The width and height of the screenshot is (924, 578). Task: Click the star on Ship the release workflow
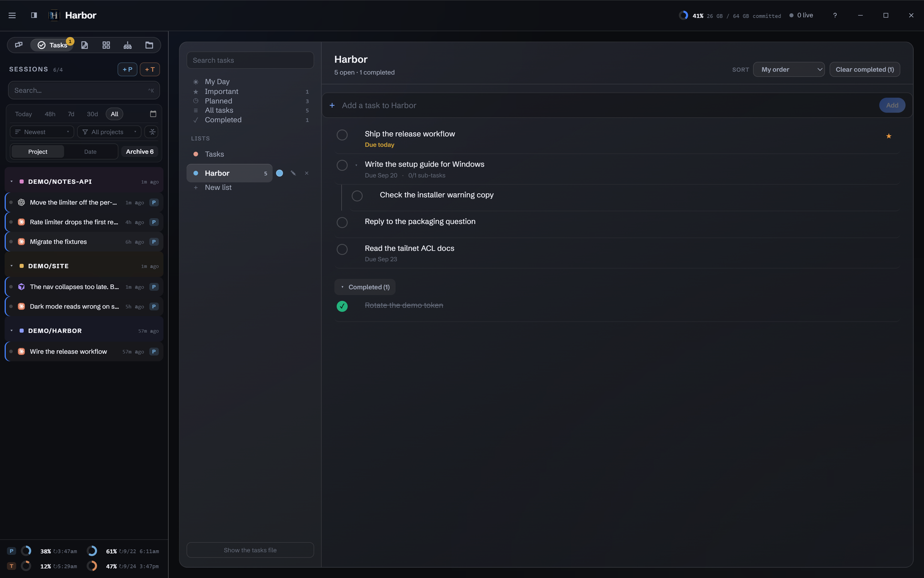pos(889,136)
